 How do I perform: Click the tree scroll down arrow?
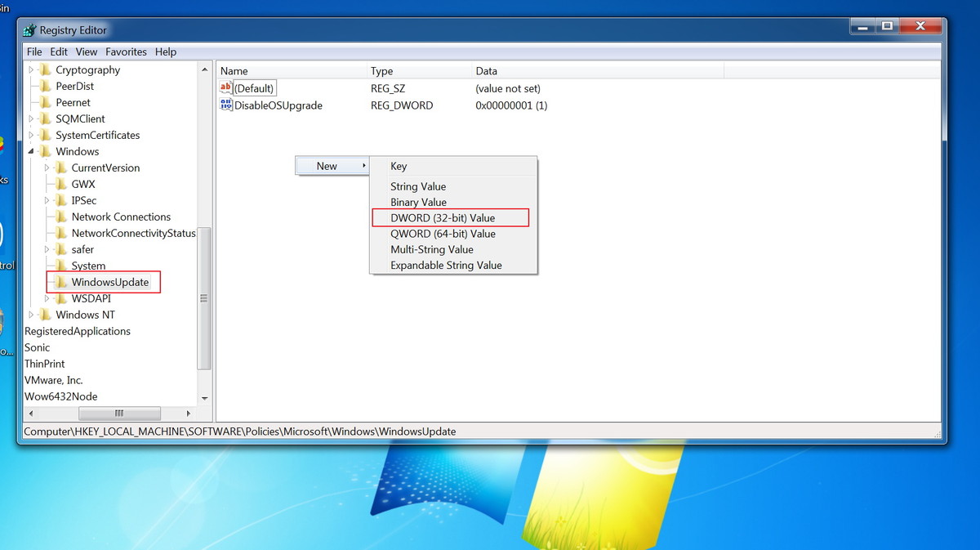tap(205, 398)
